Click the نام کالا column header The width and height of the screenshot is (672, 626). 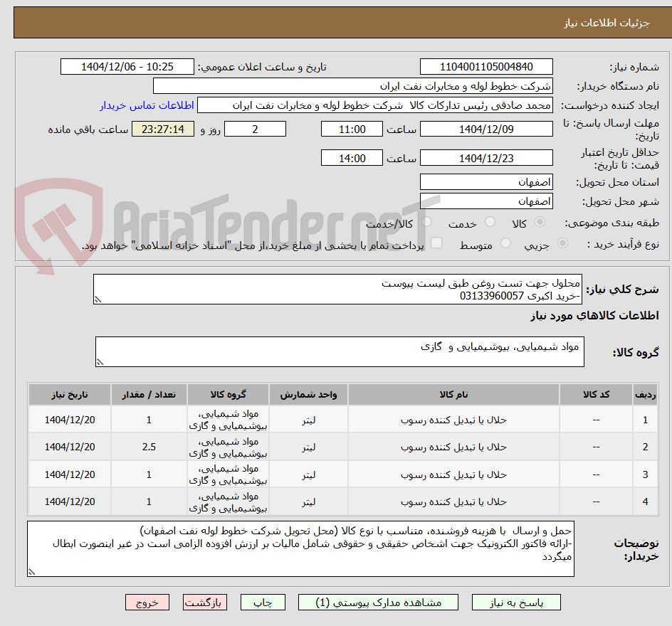(453, 394)
